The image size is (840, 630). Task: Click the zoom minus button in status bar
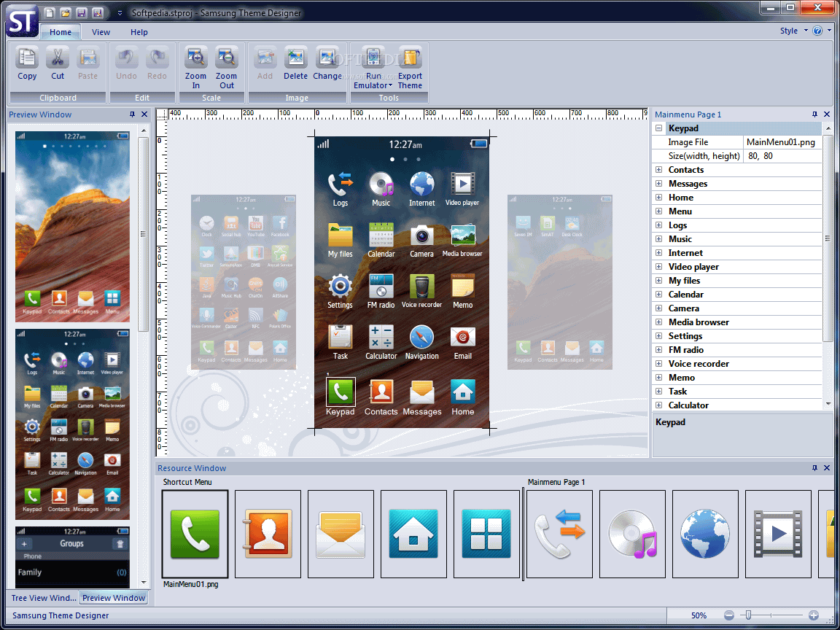point(728,615)
